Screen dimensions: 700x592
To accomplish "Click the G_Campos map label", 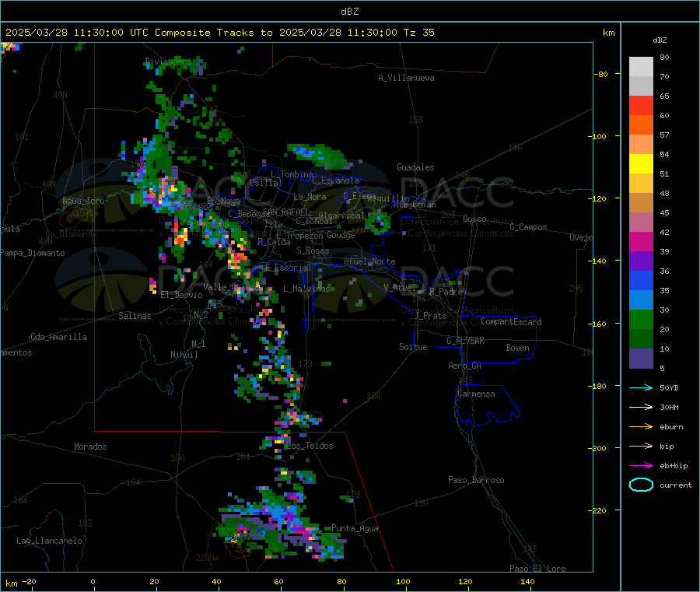I will click(x=528, y=227).
